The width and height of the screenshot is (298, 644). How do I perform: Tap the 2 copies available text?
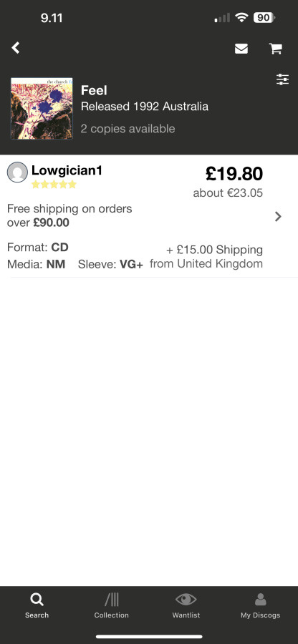[128, 129]
